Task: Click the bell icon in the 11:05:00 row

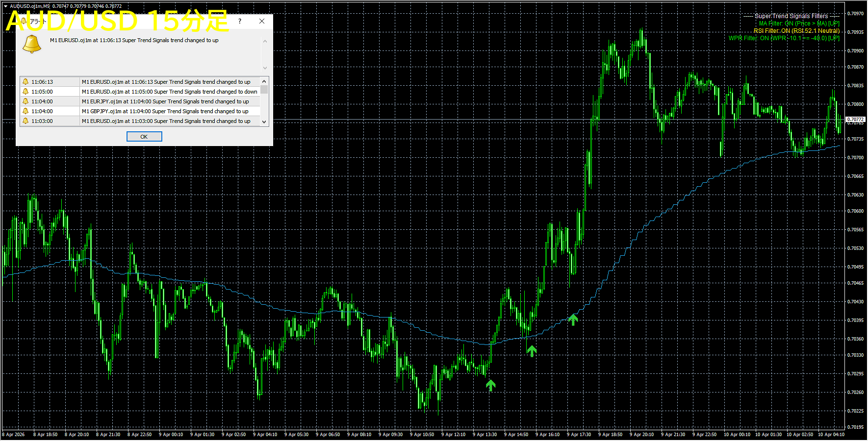Action: [26, 92]
